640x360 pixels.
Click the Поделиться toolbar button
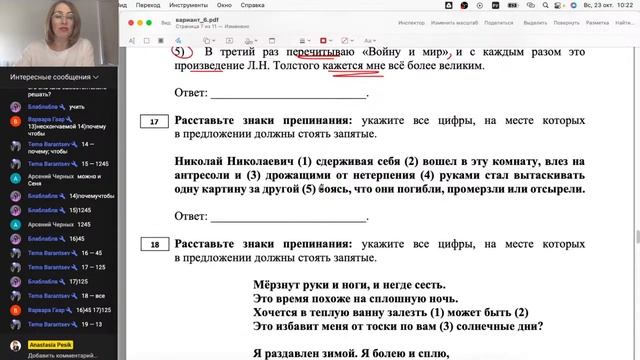pyautogui.click(x=499, y=23)
